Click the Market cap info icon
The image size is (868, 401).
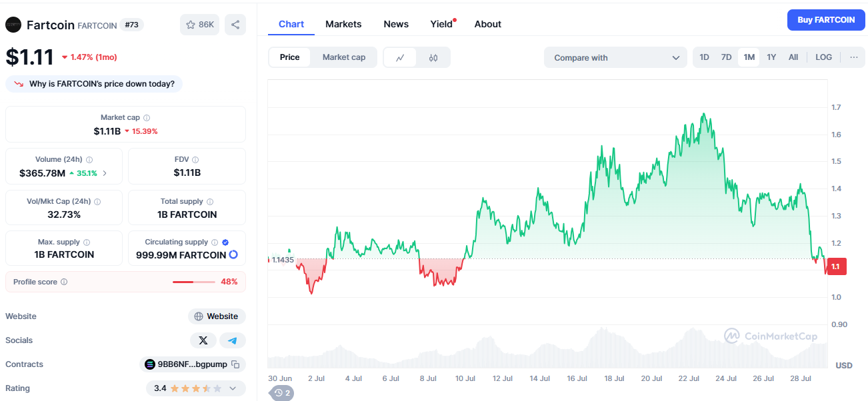click(x=147, y=117)
